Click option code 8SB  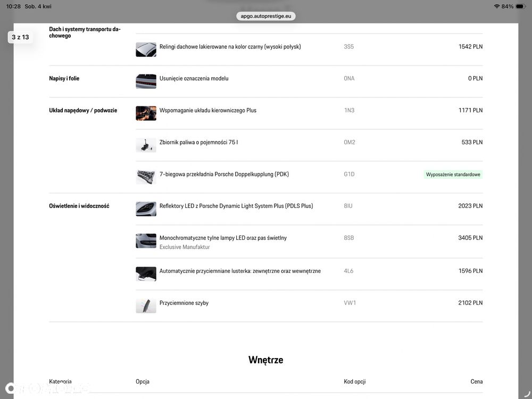tap(349, 238)
